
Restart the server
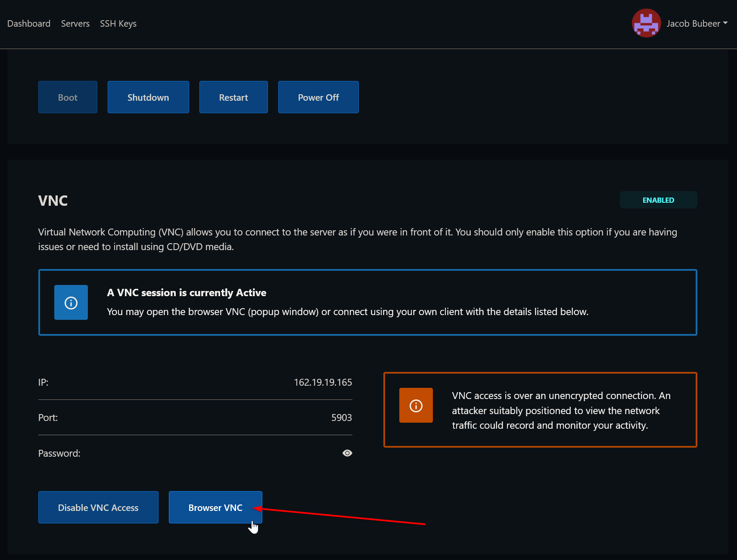[x=233, y=97]
